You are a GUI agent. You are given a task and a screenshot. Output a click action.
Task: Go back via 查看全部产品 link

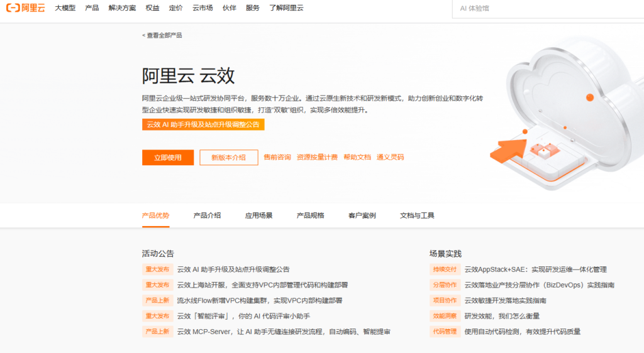click(x=162, y=35)
